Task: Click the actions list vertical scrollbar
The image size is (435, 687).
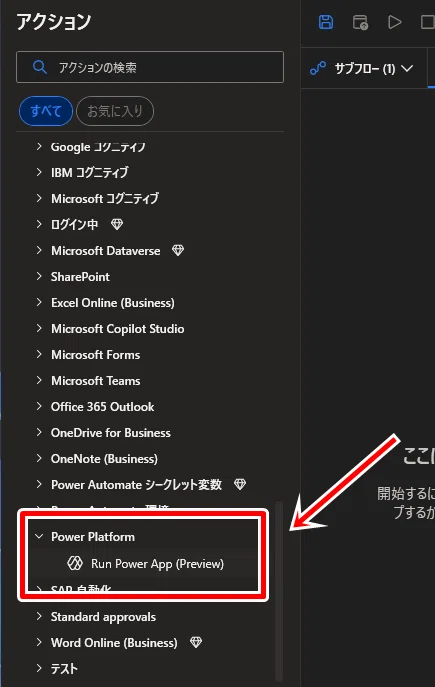Action: click(x=279, y=589)
